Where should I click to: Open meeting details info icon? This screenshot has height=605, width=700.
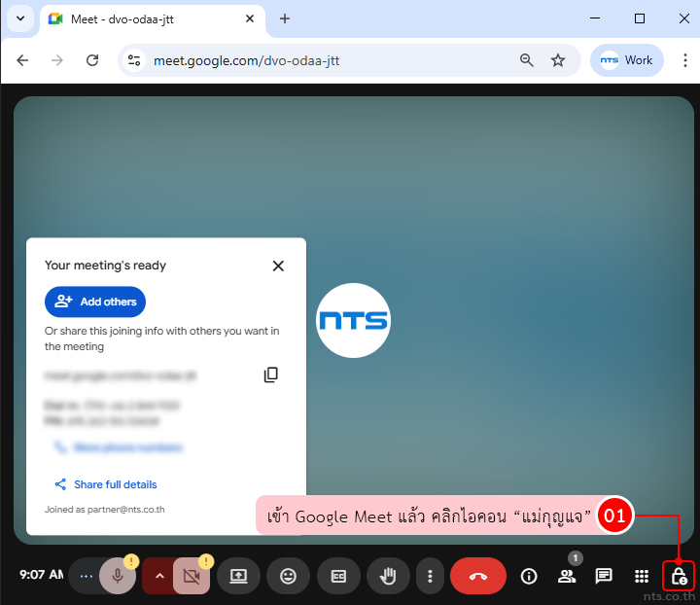[x=529, y=576]
